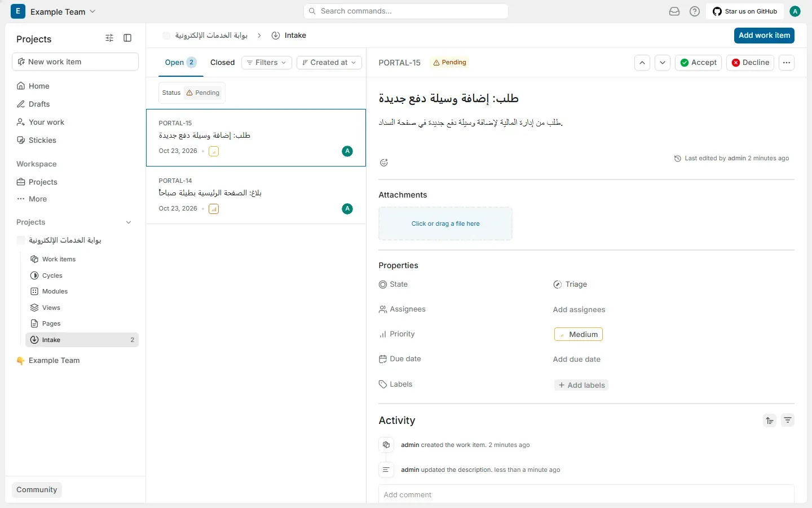The width and height of the screenshot is (812, 508).
Task: Go to next intake item with down arrow
Action: point(663,63)
